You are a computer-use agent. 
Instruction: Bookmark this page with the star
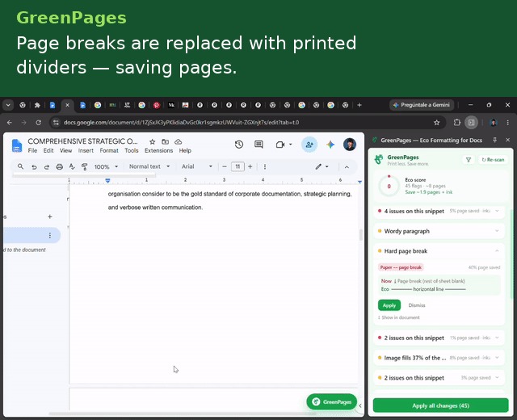436,123
